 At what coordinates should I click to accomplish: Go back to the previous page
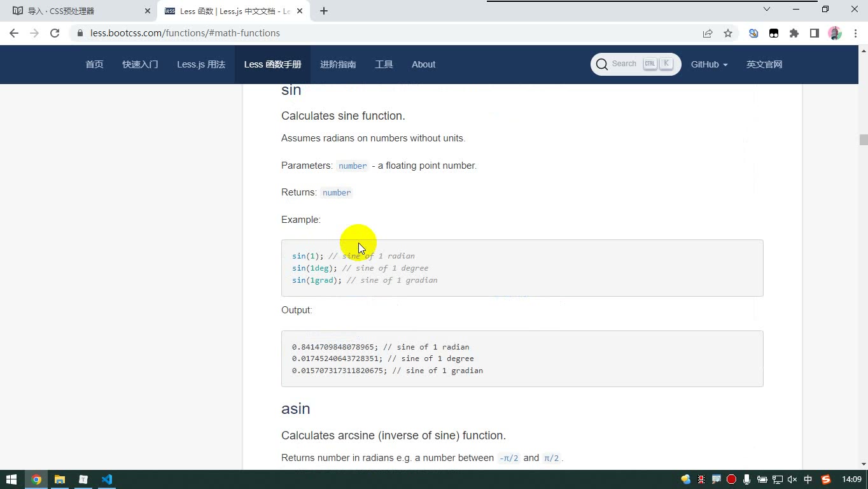[14, 33]
